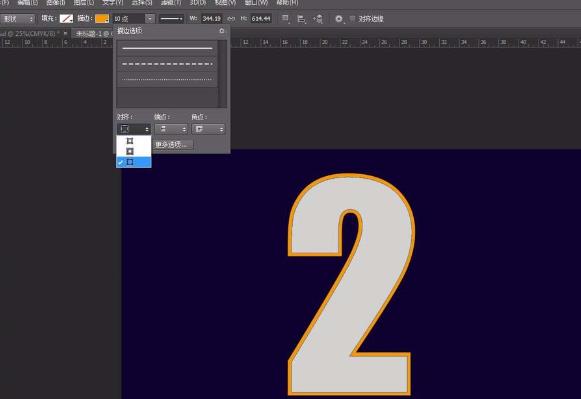This screenshot has height=399, width=581.
Task: Toggle the 对齐边缘 align edges checkbox
Action: coord(352,19)
